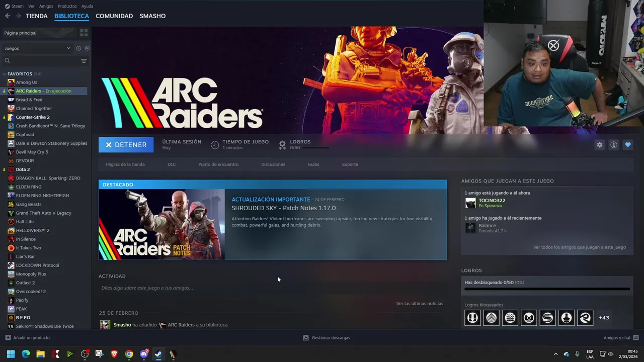Screen dimensions: 644x362
Task: Show ARC Raiders game info icon
Action: (x=613, y=145)
